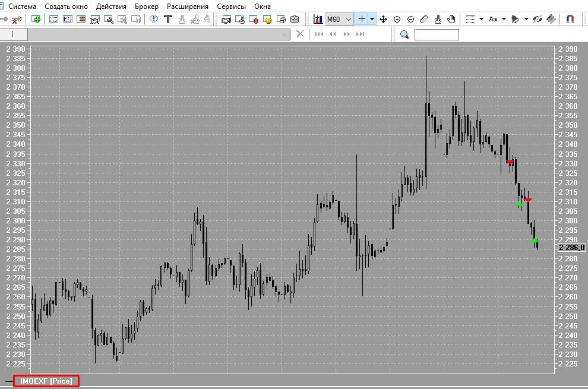
Task: Select the bold T text tool
Action: [x=168, y=19]
